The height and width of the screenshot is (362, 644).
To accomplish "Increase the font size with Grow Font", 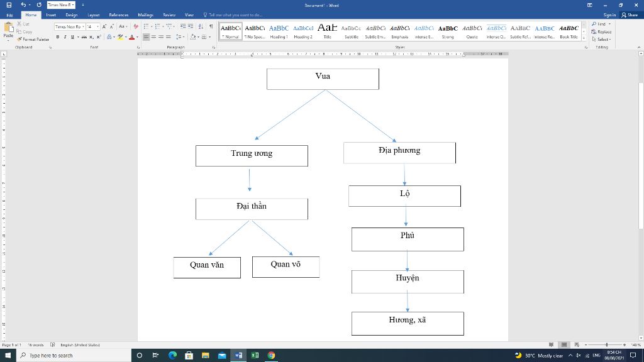I will pyautogui.click(x=104, y=26).
